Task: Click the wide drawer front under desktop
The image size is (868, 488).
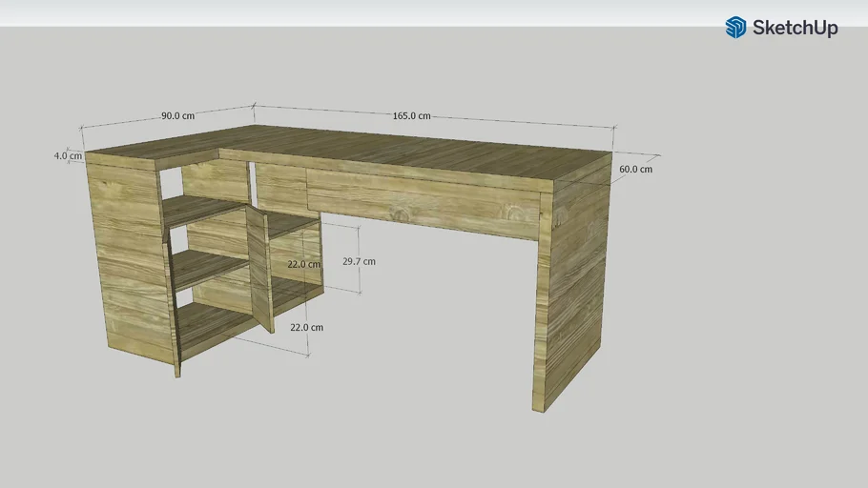Action: pyautogui.click(x=424, y=205)
